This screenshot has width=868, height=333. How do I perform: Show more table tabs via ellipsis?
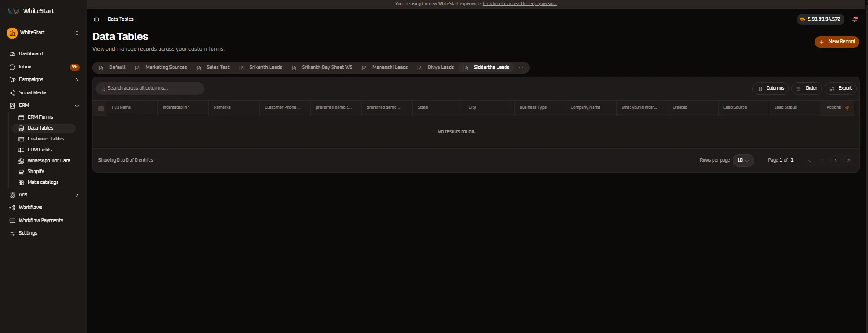coord(521,68)
